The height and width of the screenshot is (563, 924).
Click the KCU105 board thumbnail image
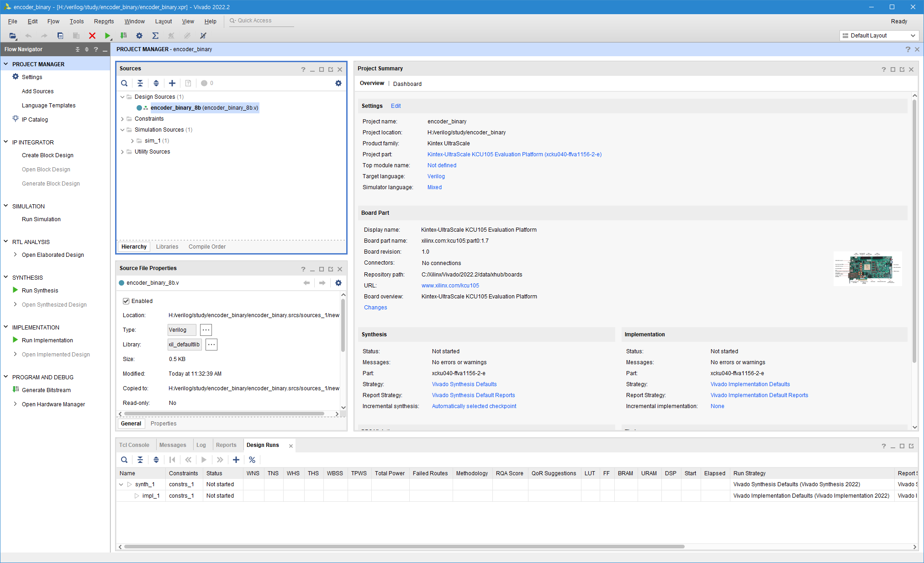(x=867, y=269)
